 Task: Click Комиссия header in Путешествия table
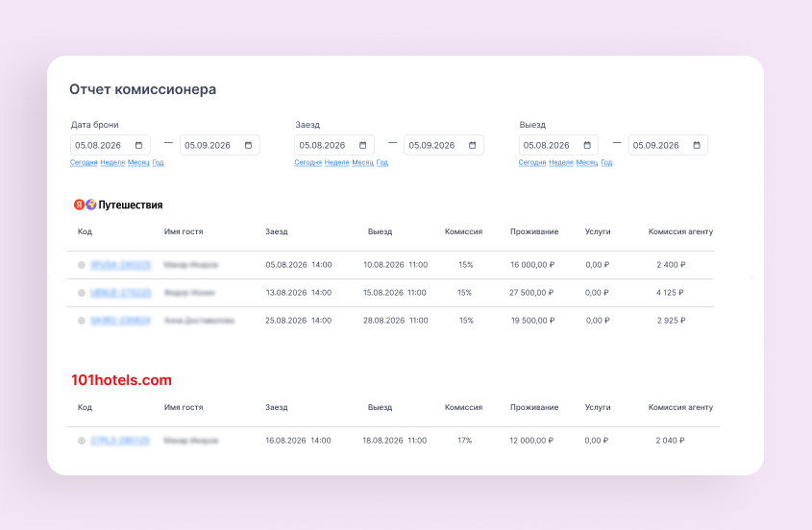[x=463, y=232]
